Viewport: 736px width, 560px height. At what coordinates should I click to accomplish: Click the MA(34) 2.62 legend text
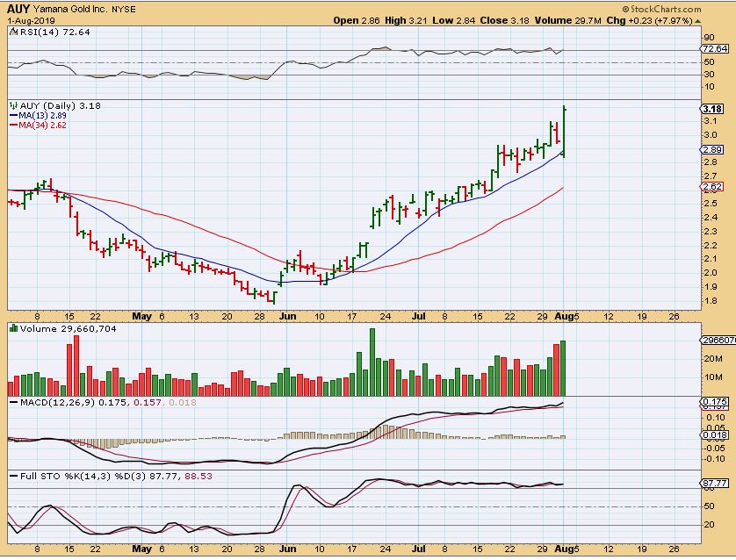tap(42, 126)
